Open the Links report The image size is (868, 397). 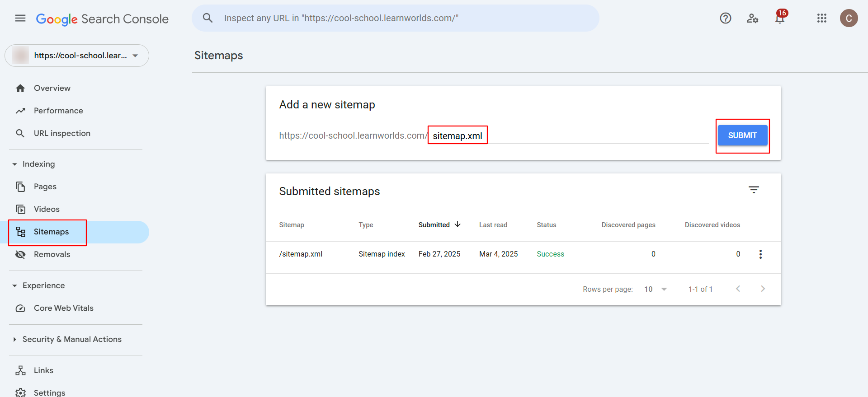(x=43, y=370)
